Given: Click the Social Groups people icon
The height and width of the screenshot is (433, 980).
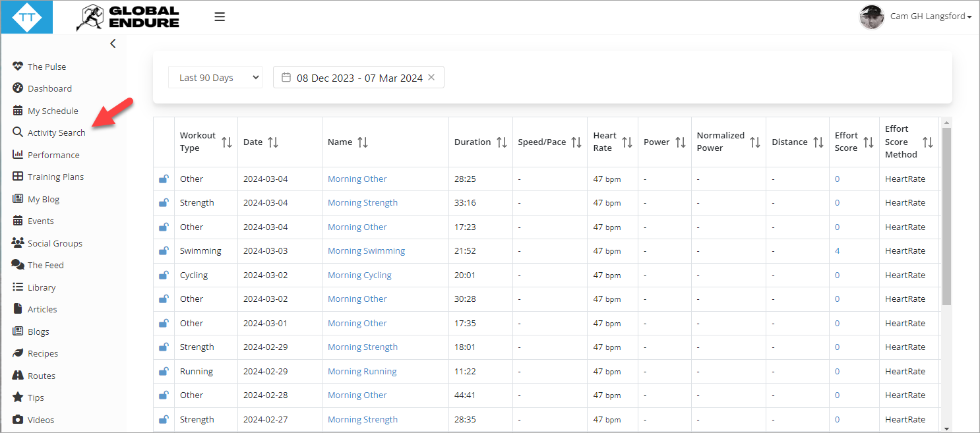Looking at the screenshot, I should click(18, 243).
